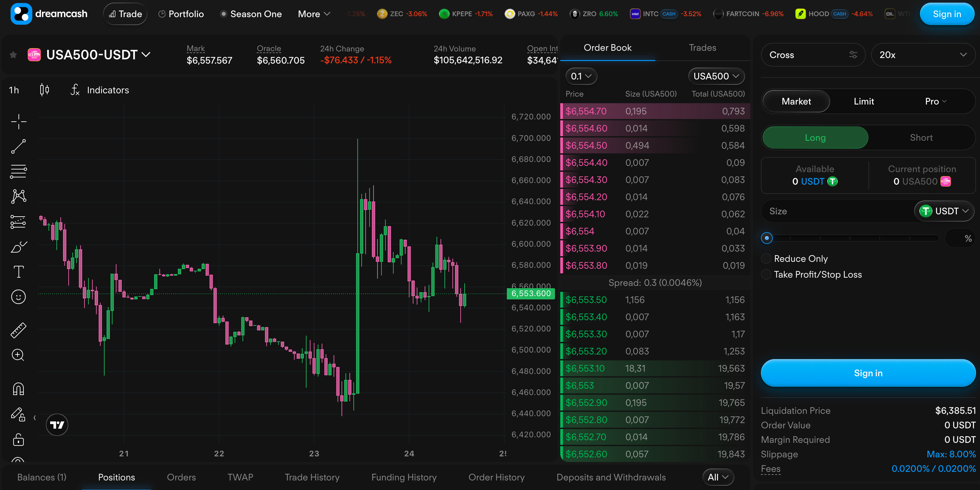980x490 pixels.
Task: Open the 0.1 price grouping dropdown
Action: pyautogui.click(x=581, y=77)
